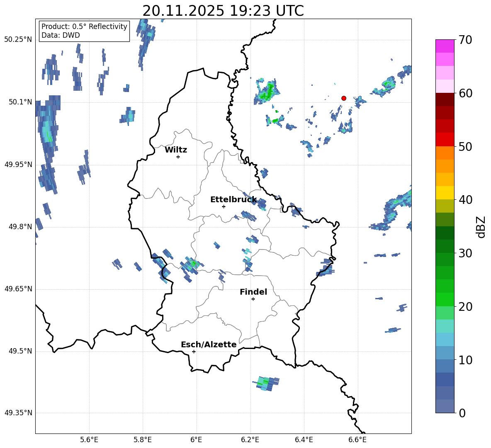This screenshot has width=491, height=448.
Task: Click the Data: DWD source line
Action: tap(61, 35)
